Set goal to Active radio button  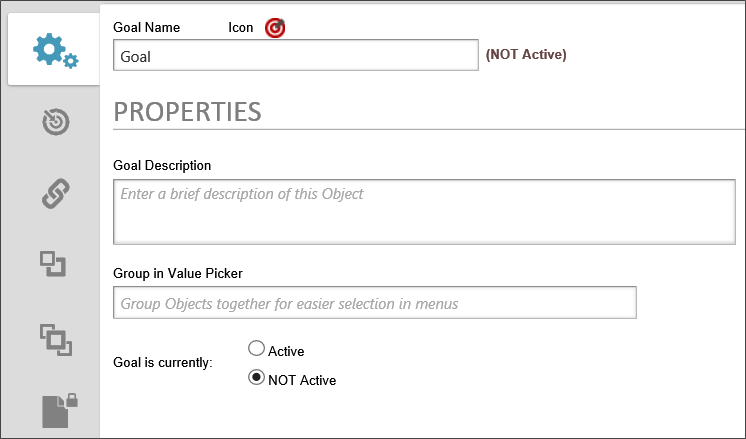(256, 349)
